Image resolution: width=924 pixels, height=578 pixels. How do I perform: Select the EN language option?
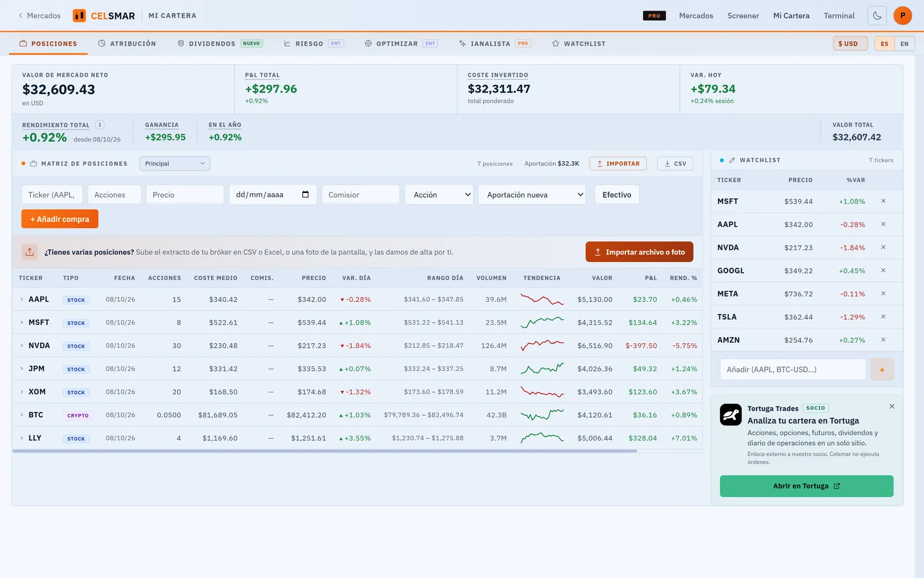[x=904, y=44]
